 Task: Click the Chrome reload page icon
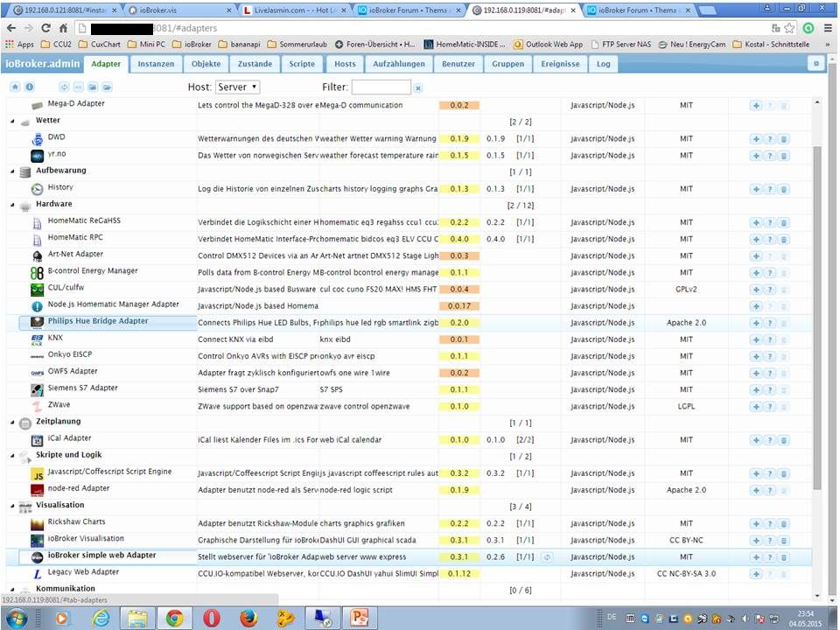point(46,28)
